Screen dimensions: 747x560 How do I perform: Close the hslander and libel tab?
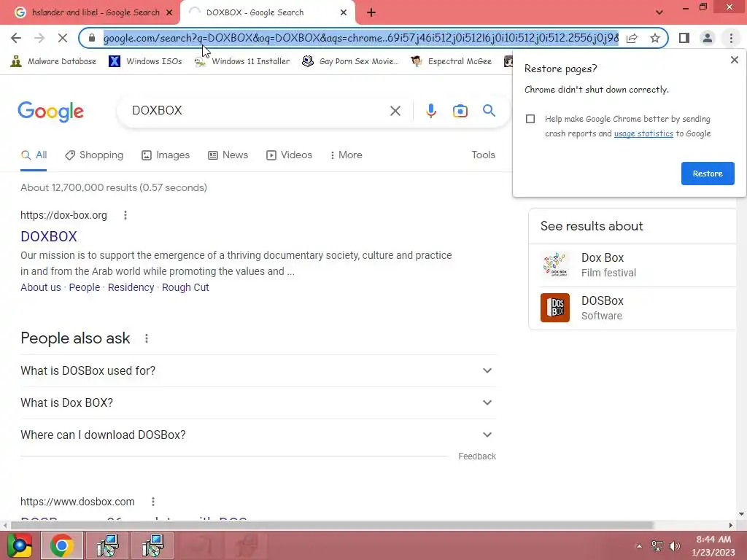coord(169,12)
